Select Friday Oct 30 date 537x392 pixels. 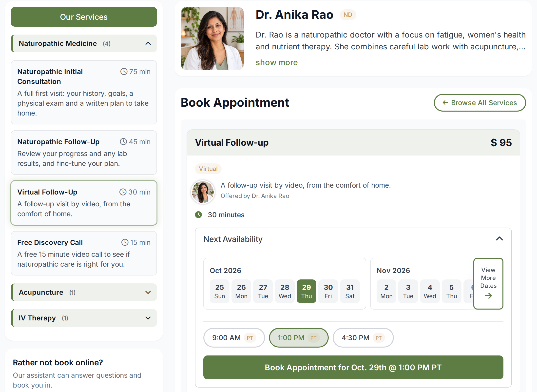(328, 291)
